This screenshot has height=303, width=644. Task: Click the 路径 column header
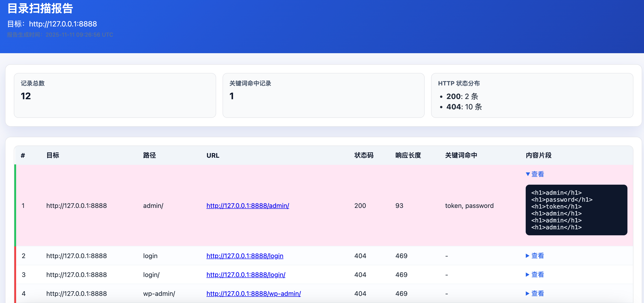[149, 155]
